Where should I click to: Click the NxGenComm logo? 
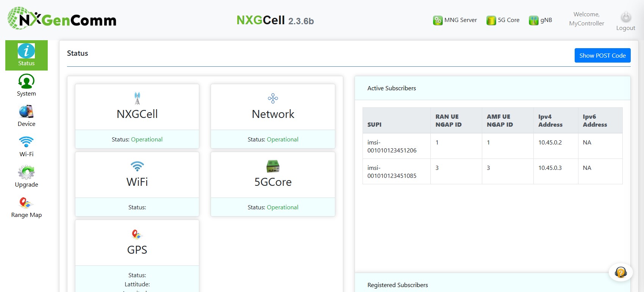point(62,18)
